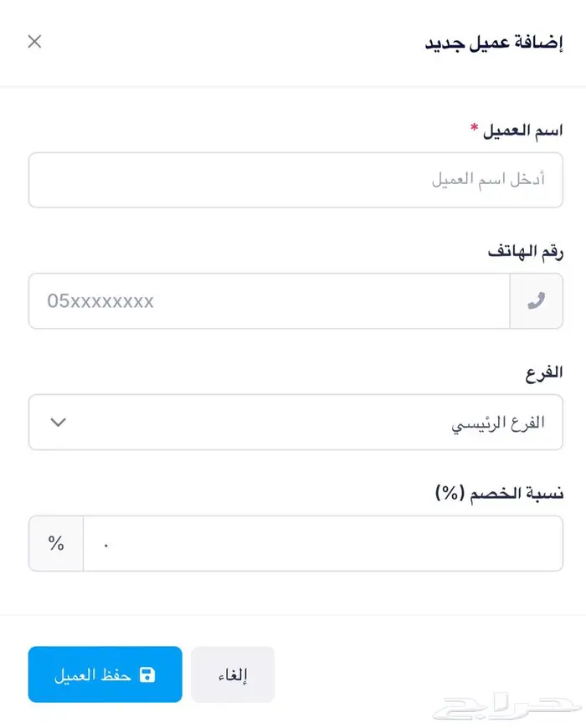Focus the customer name input field

[x=296, y=180]
